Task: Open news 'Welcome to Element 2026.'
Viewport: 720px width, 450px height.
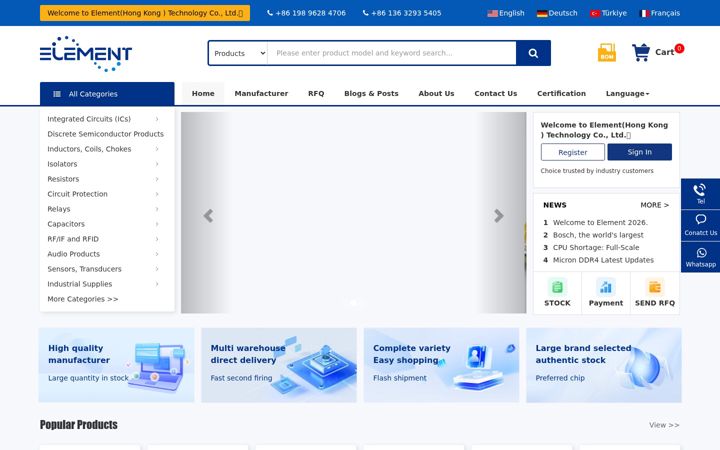Action: click(600, 223)
